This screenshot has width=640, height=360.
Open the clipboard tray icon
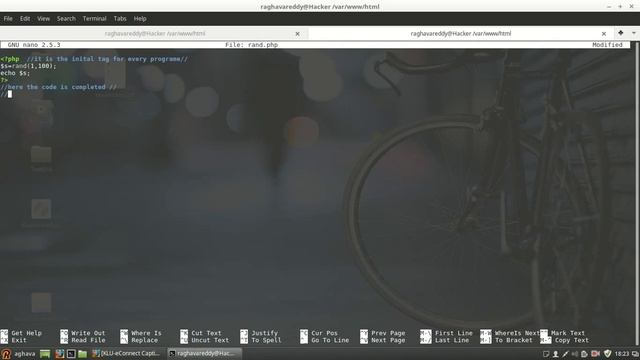(584, 354)
